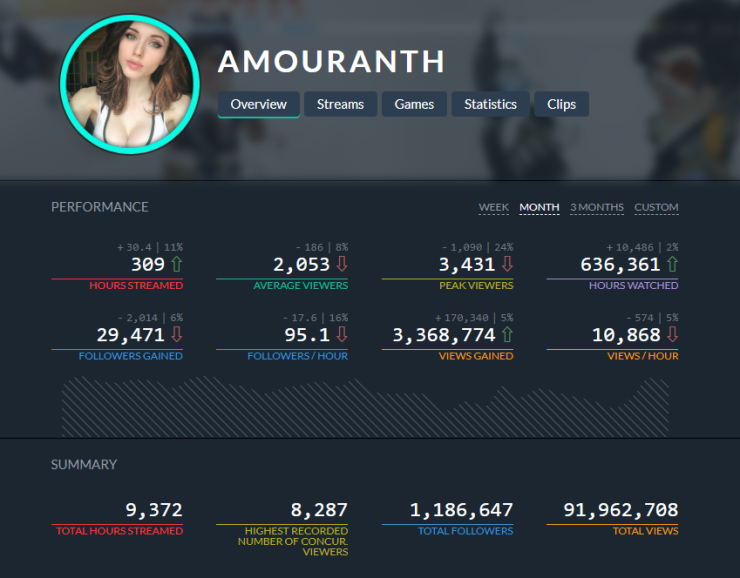Choose the 3 MONTHS period
740x578 pixels.
pyautogui.click(x=597, y=208)
